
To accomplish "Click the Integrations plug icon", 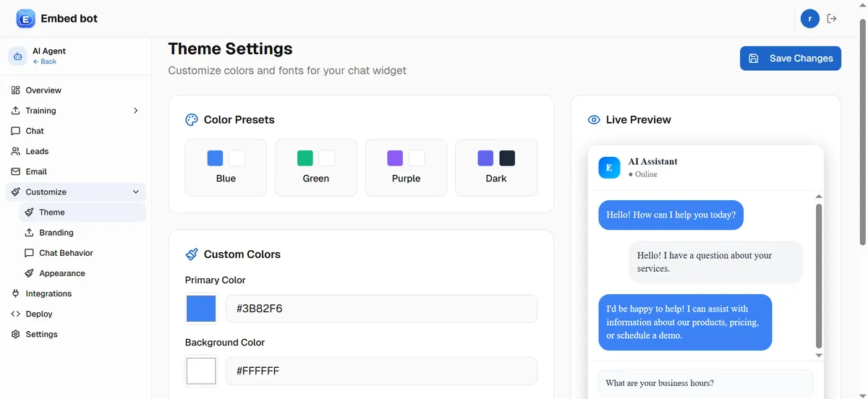I will pos(16,293).
